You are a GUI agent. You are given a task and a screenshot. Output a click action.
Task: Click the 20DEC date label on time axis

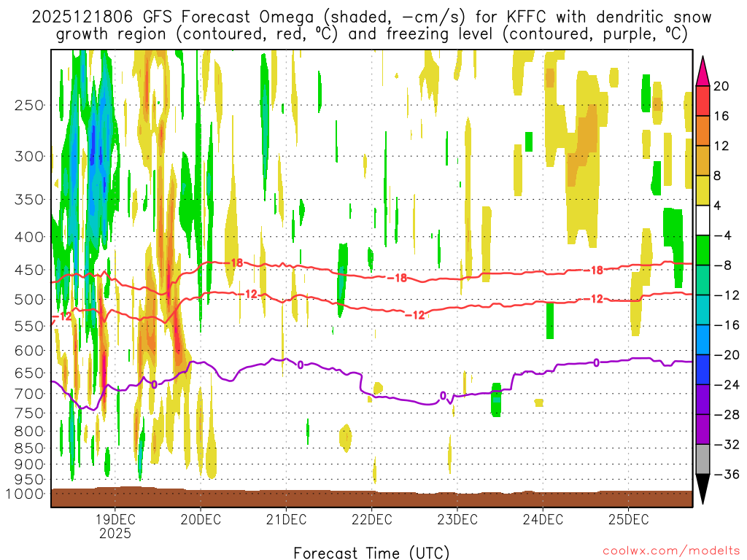point(201,519)
